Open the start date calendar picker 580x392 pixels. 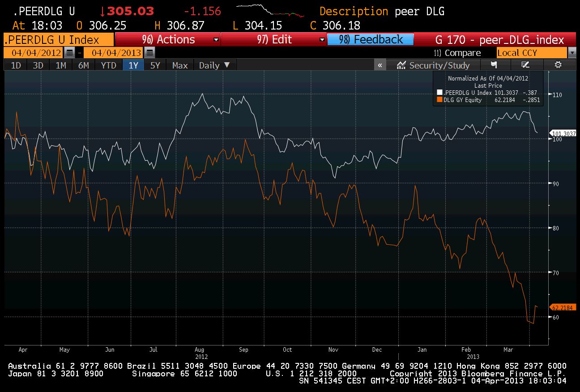pos(69,53)
